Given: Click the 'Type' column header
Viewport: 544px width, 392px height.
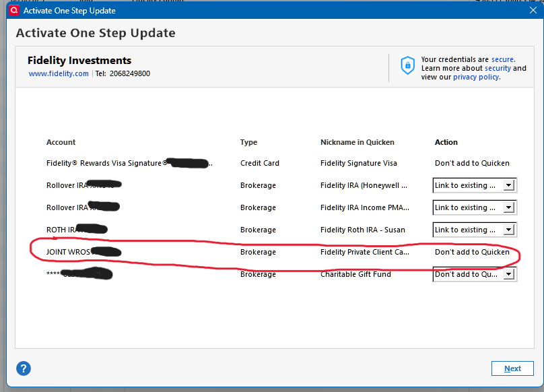Looking at the screenshot, I should (248, 142).
